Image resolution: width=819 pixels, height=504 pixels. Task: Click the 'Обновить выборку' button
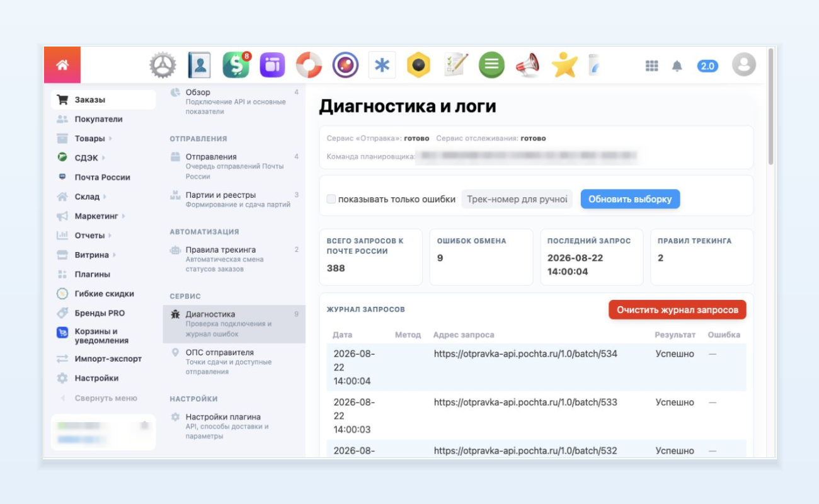(x=630, y=199)
